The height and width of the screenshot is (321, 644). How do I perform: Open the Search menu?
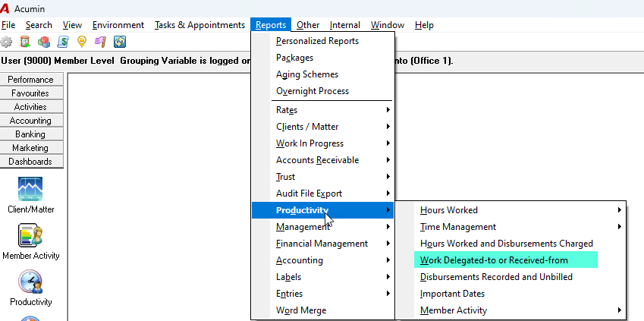(x=39, y=25)
